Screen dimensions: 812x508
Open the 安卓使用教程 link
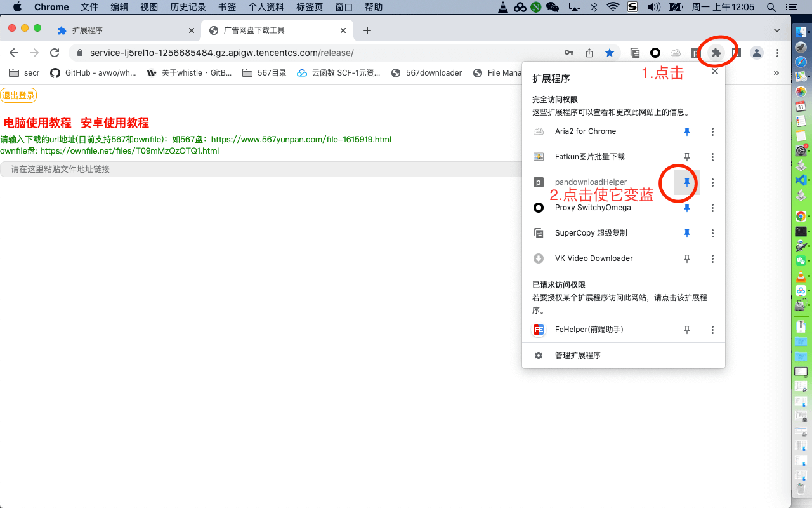coord(115,123)
